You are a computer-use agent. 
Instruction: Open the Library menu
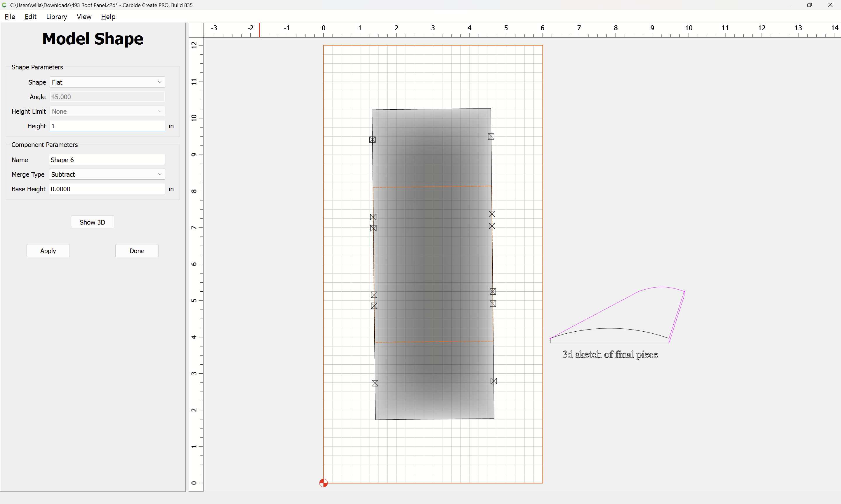pyautogui.click(x=56, y=17)
